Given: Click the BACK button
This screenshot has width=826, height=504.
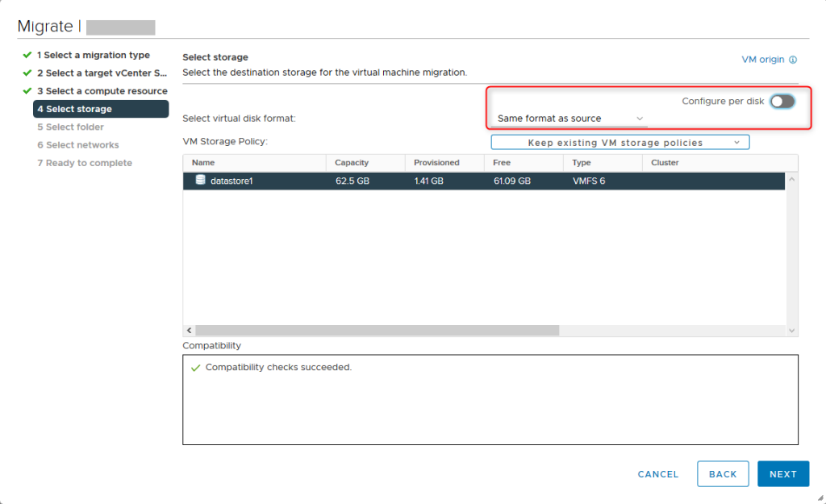Looking at the screenshot, I should (723, 474).
